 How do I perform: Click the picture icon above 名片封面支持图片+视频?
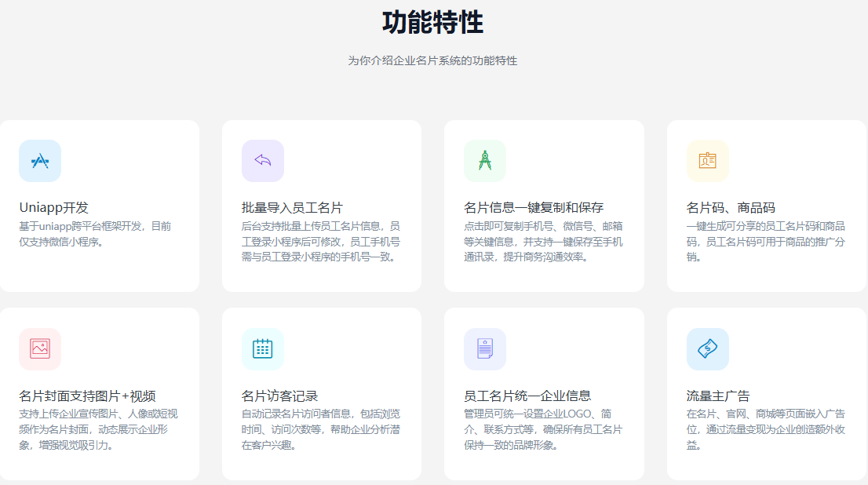pos(40,348)
